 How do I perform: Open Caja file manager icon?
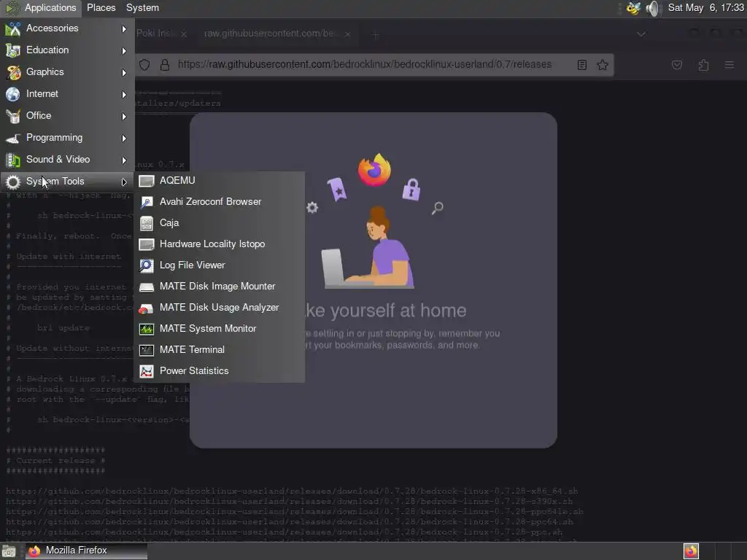tap(146, 223)
